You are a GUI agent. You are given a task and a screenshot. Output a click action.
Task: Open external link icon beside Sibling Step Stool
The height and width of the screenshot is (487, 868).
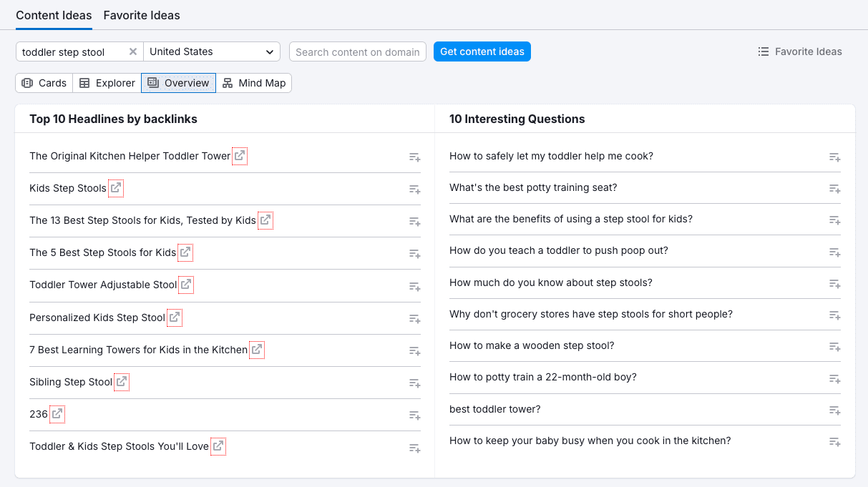(122, 382)
